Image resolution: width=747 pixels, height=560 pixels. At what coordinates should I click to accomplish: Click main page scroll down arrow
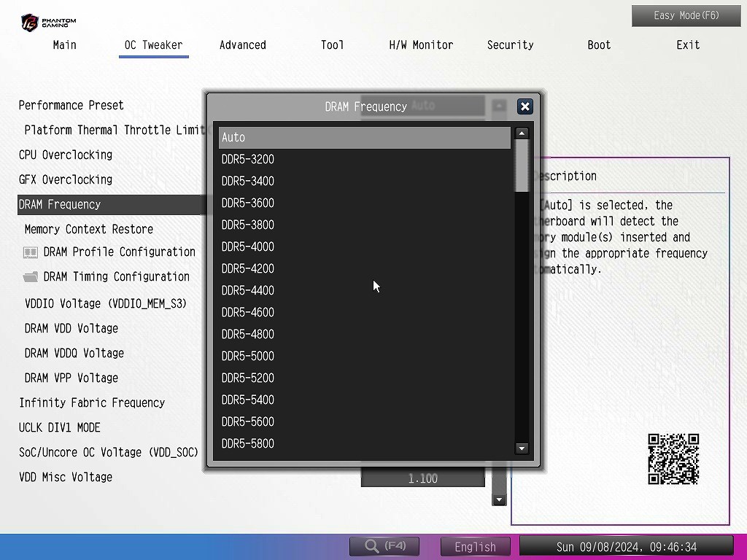(499, 500)
